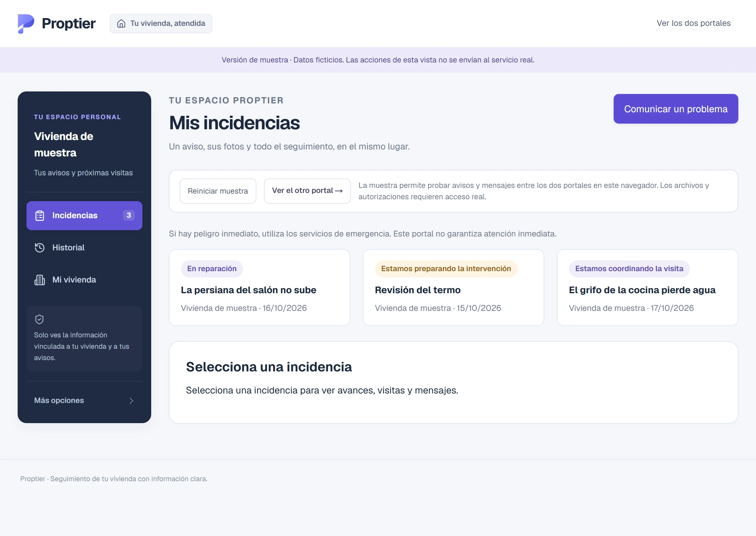Image resolution: width=756 pixels, height=536 pixels.
Task: Click La muestra permite probar avisos text
Action: [x=534, y=191]
